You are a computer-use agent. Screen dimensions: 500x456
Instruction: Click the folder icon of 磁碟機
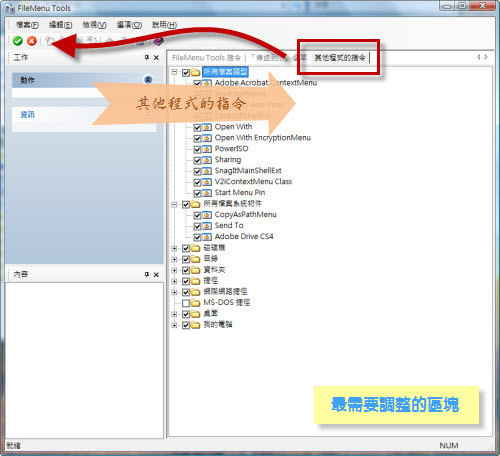tap(196, 248)
